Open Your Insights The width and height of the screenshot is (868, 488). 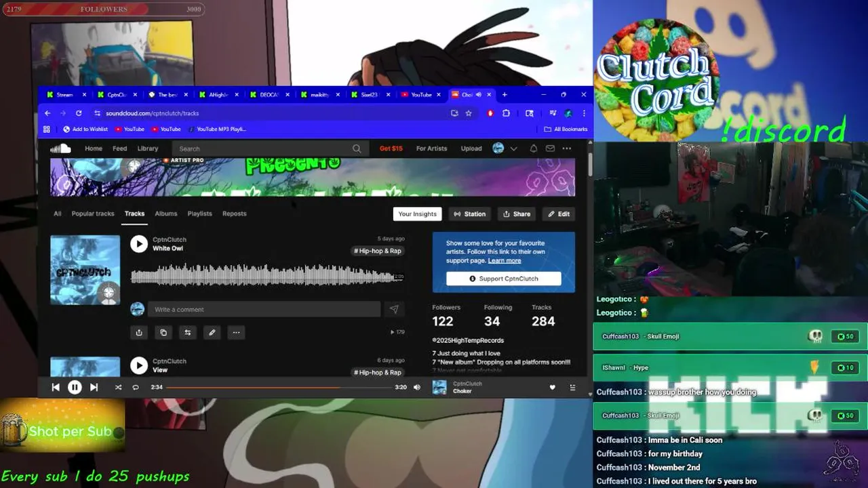click(418, 213)
